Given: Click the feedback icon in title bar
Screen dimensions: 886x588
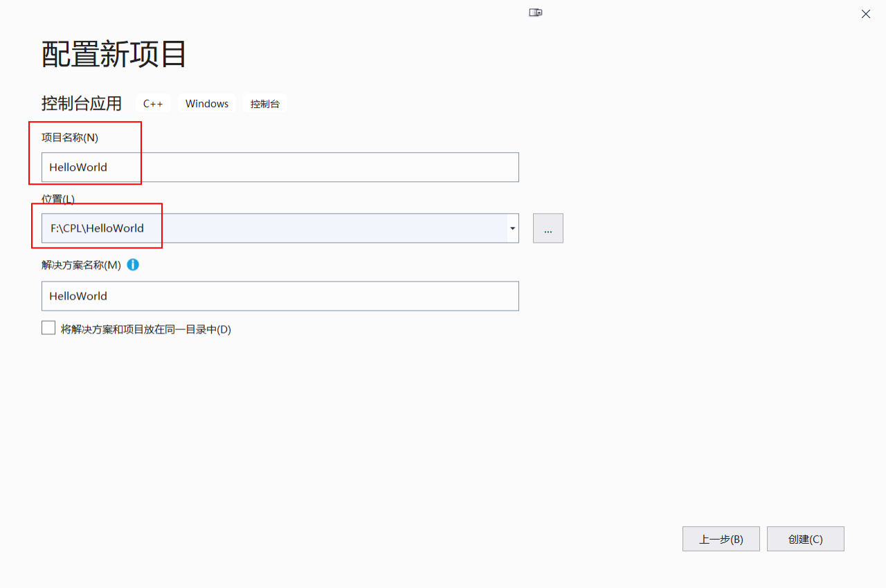Looking at the screenshot, I should 536,12.
